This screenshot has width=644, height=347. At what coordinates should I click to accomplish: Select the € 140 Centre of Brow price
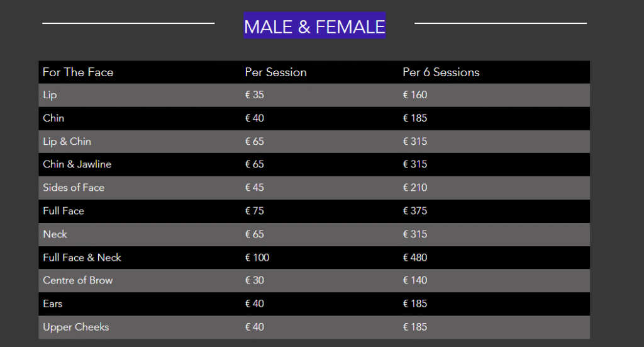(x=415, y=280)
